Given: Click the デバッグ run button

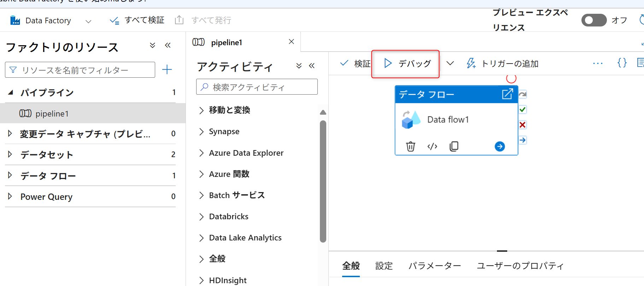Looking at the screenshot, I should tap(407, 64).
